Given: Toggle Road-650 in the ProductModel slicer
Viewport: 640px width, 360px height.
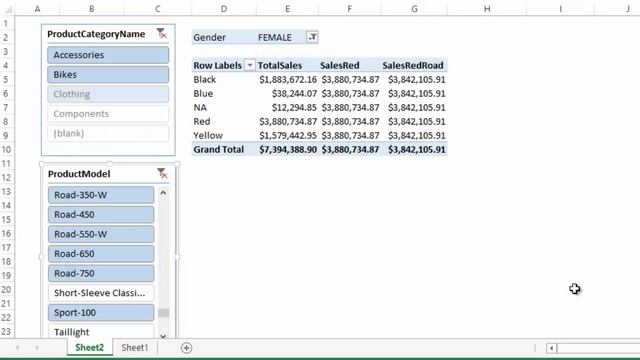Looking at the screenshot, I should click(x=101, y=253).
